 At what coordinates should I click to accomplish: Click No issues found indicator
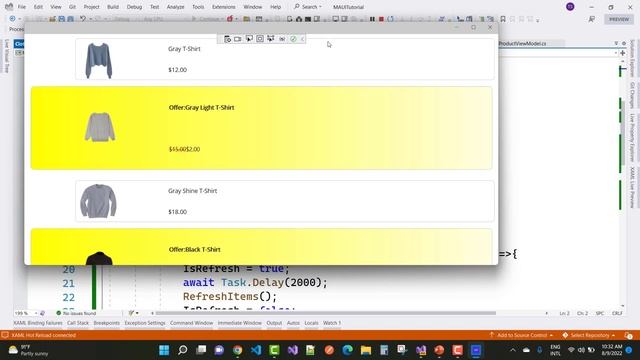tap(76, 313)
